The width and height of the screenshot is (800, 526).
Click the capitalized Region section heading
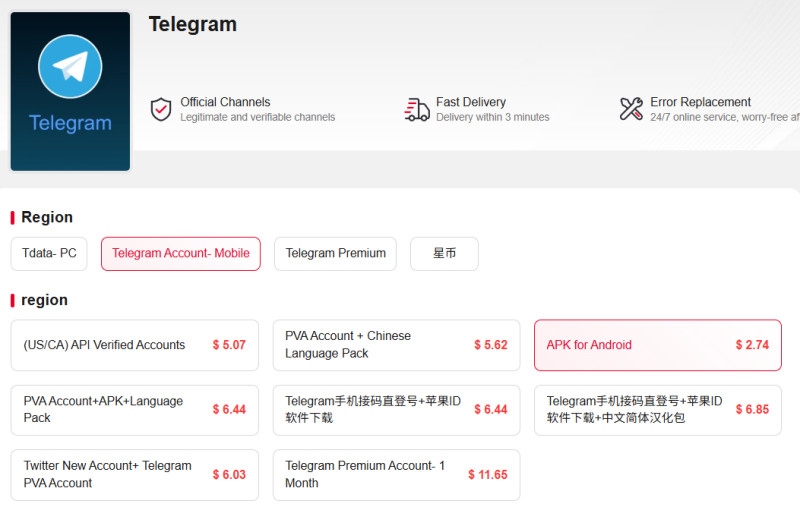(47, 217)
